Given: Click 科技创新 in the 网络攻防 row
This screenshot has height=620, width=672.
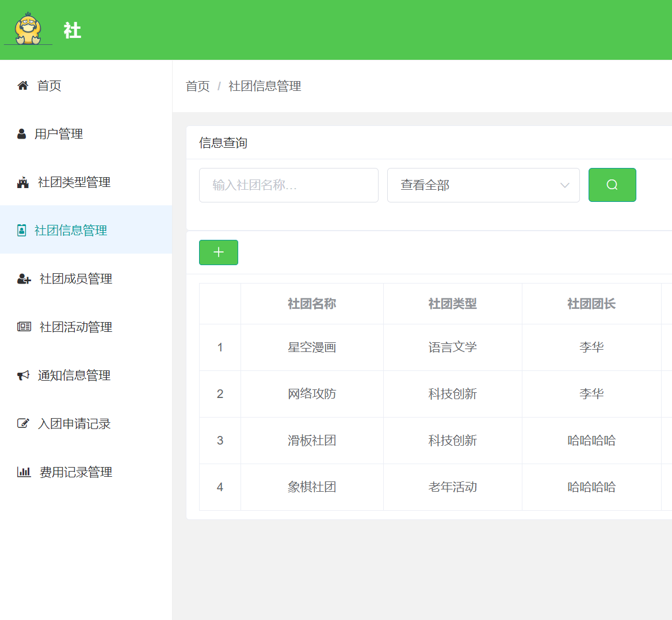Looking at the screenshot, I should point(453,394).
